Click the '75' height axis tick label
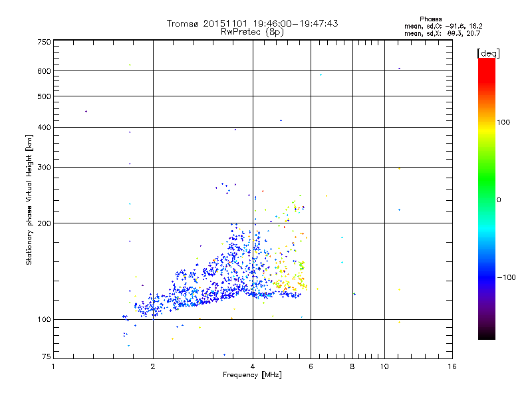The width and height of the screenshot is (532, 399). click(47, 356)
